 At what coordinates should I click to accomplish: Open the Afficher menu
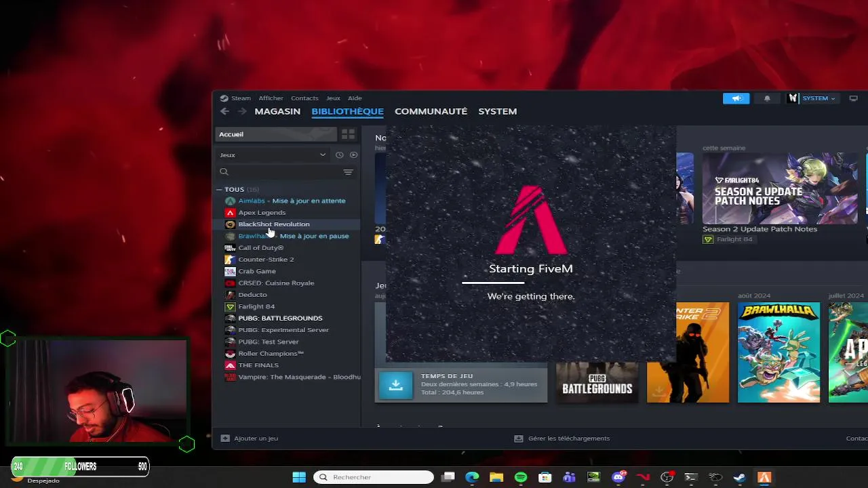[x=271, y=98]
